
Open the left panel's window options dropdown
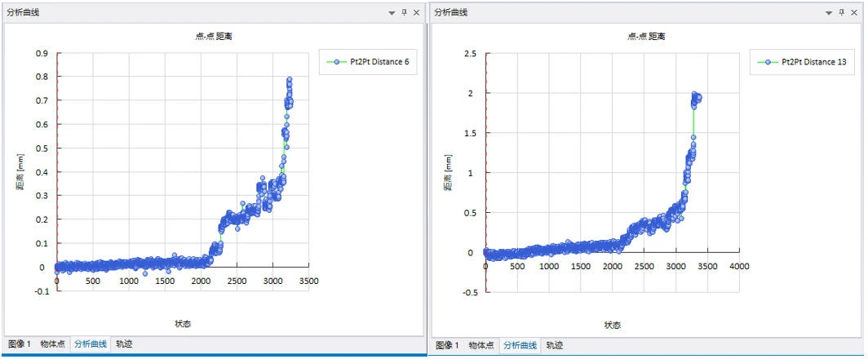(x=392, y=12)
